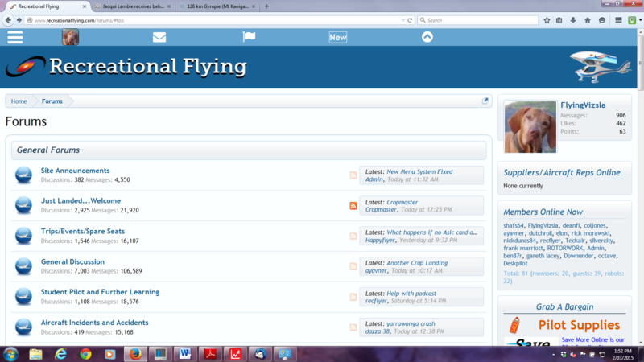Click Forums in the breadcrumb
Image resolution: width=644 pixels, height=362 pixels.
point(52,101)
